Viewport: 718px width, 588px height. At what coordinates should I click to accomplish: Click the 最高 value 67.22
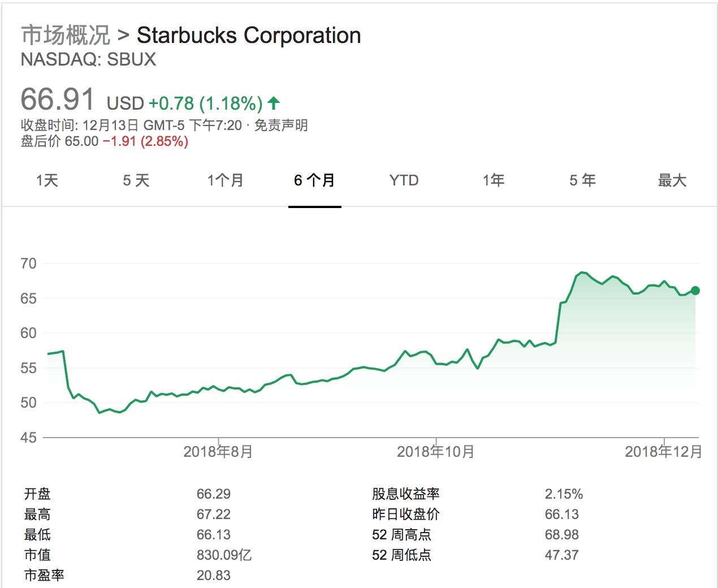(214, 514)
